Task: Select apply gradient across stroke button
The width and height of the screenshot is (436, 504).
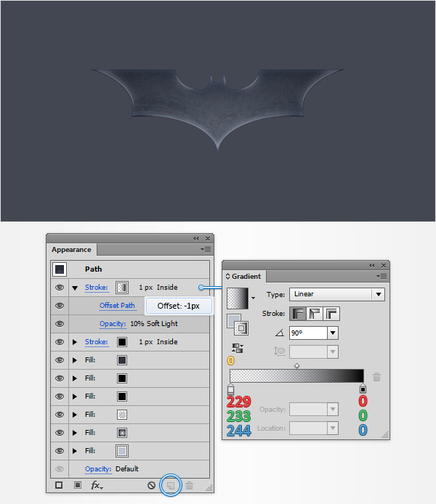Action: (331, 314)
